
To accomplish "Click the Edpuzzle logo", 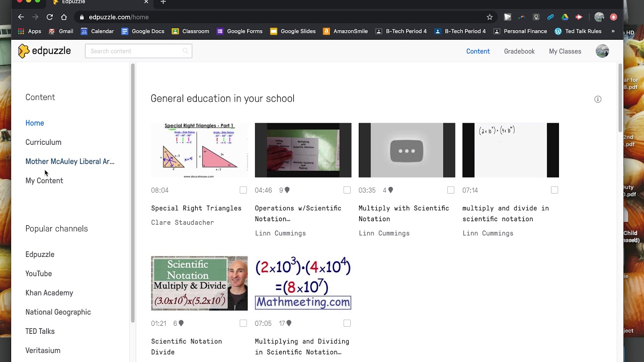I will [44, 51].
